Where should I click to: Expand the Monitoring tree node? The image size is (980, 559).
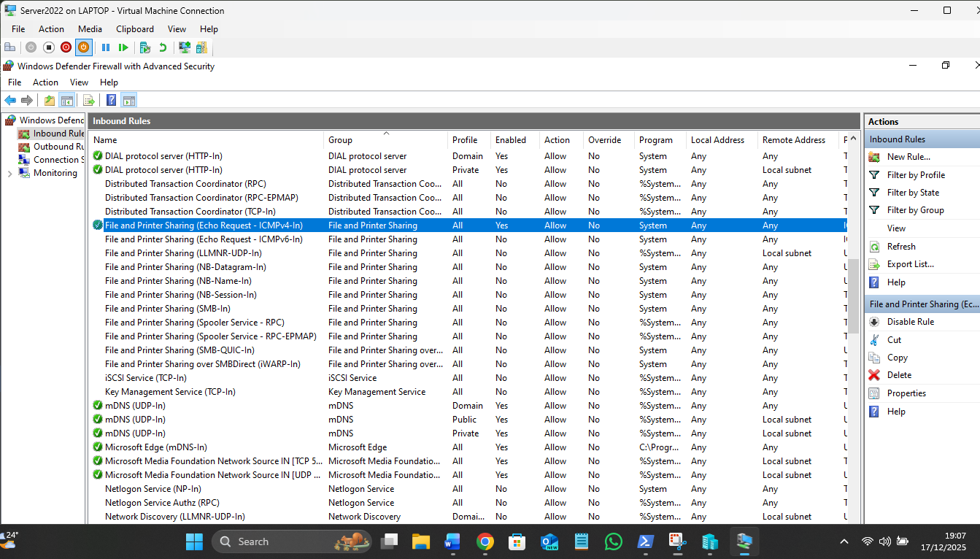point(9,174)
